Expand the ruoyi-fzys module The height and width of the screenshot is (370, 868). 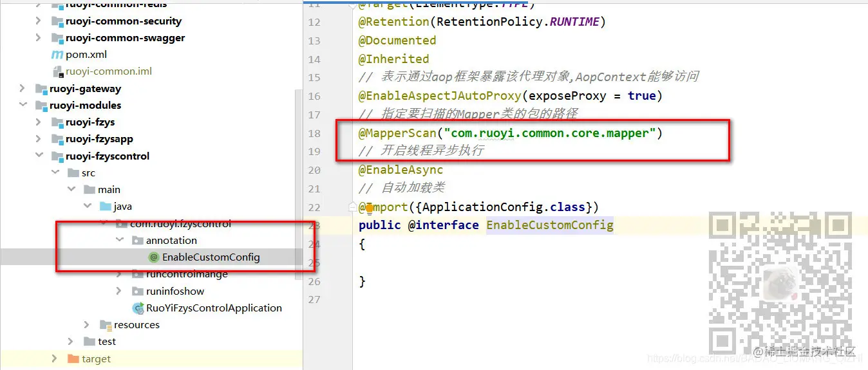39,122
